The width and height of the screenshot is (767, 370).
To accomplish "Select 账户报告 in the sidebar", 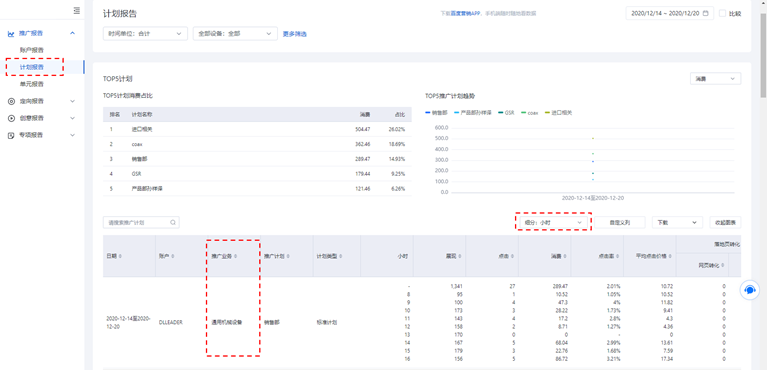I will pos(32,50).
